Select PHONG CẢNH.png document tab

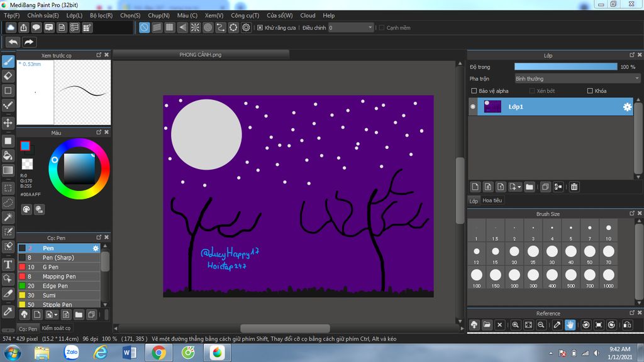(201, 55)
